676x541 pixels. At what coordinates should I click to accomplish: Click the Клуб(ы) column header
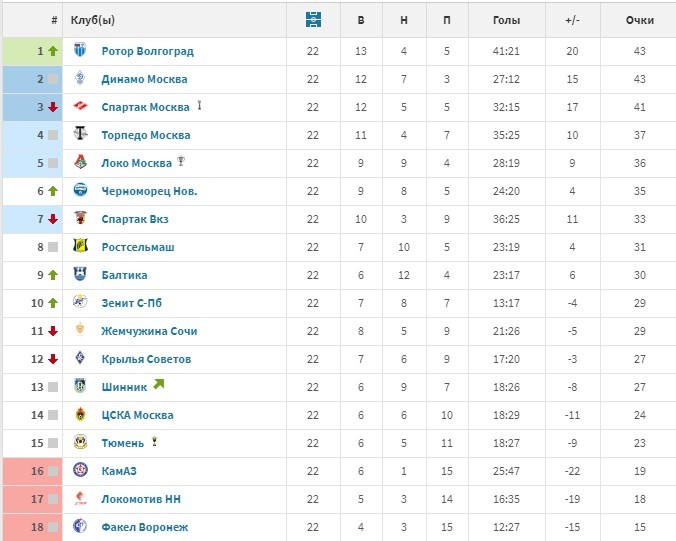[93, 20]
